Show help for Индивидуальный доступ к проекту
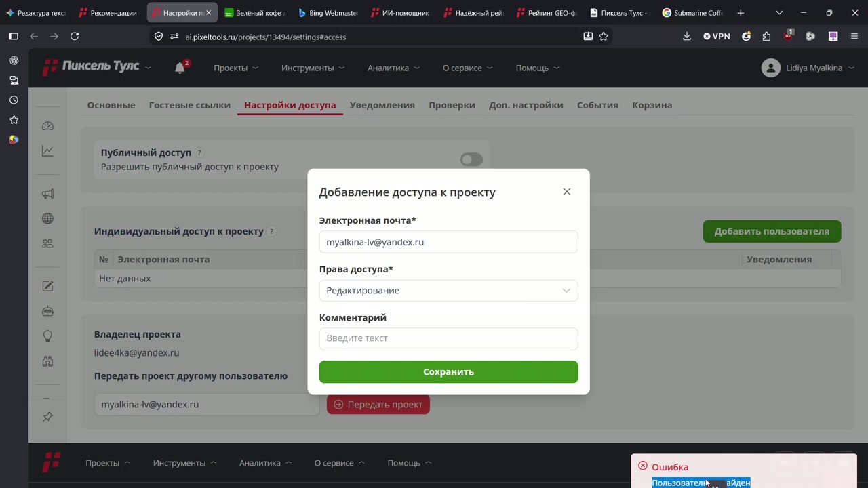The width and height of the screenshot is (868, 488). [271, 231]
